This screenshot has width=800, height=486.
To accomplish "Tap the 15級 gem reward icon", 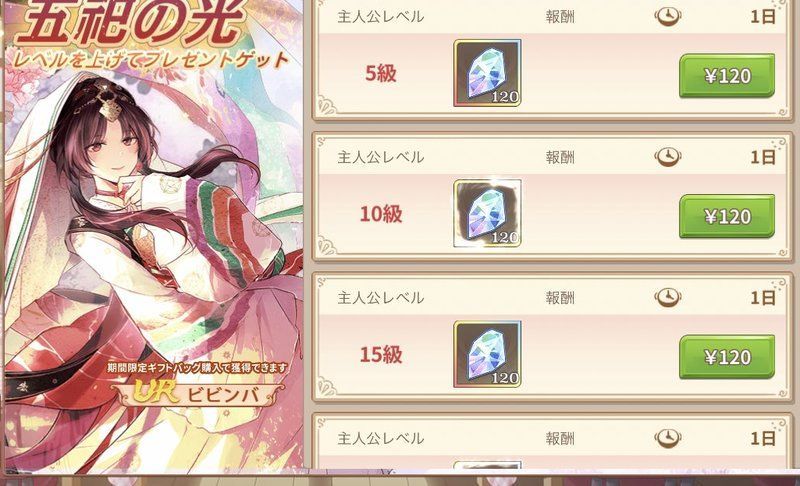I will click(487, 354).
